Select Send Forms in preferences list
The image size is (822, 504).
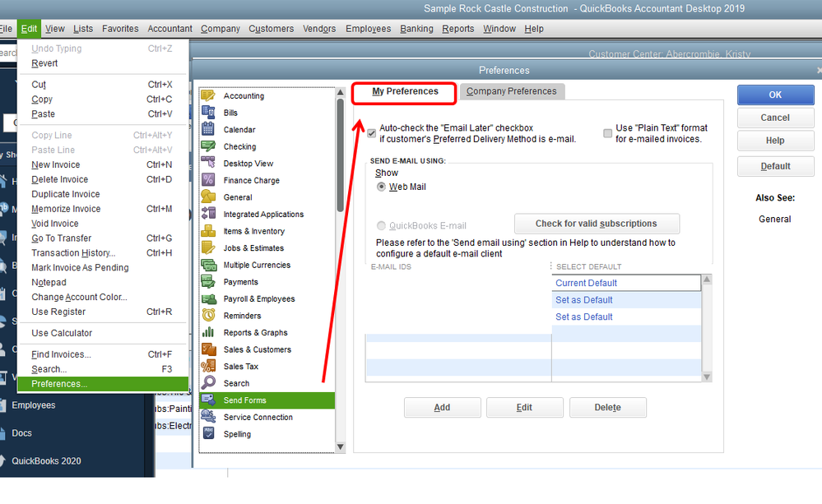pos(267,400)
